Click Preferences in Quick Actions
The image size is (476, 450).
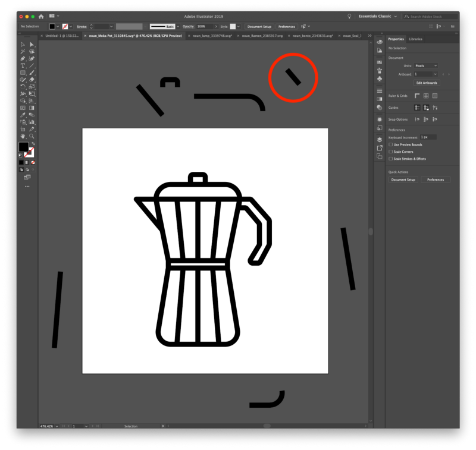(x=436, y=180)
